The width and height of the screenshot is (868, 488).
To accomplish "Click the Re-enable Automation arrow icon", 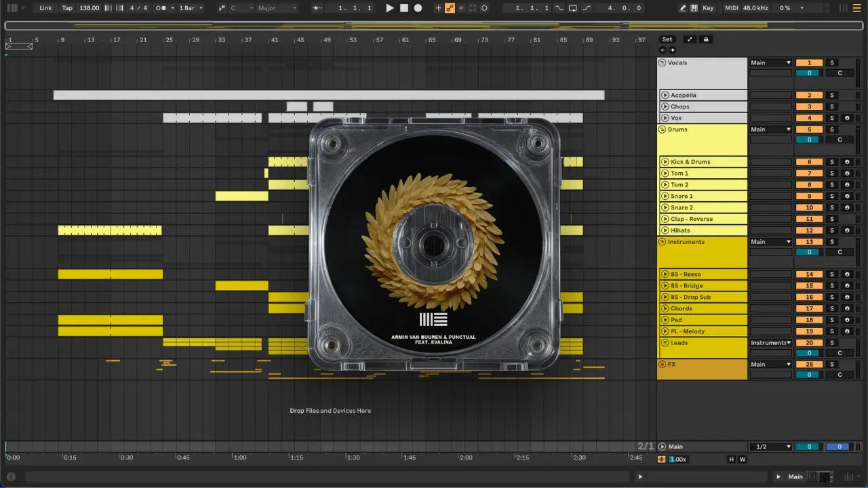I will click(x=461, y=8).
